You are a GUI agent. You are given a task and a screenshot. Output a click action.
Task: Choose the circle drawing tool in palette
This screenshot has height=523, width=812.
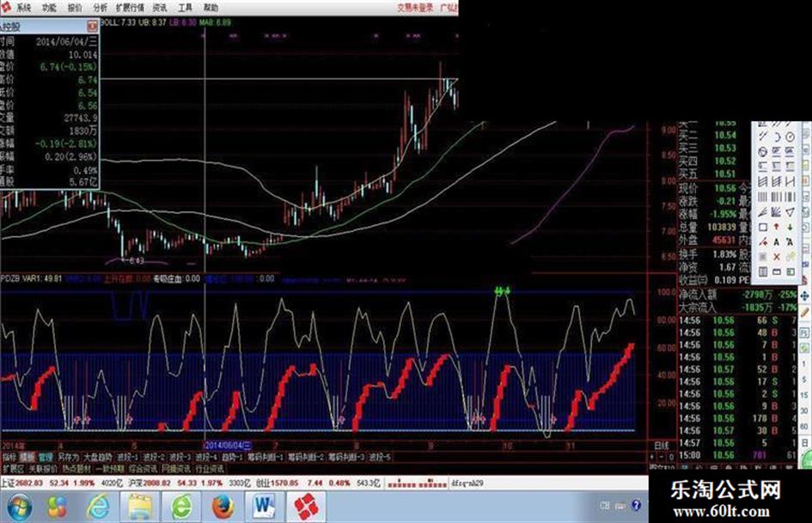coord(790,137)
